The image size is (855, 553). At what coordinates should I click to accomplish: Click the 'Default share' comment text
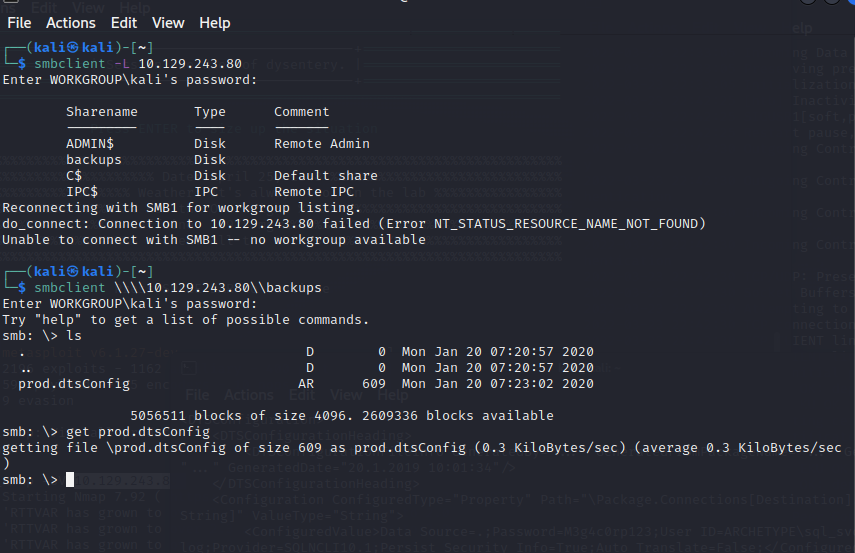tap(326, 176)
